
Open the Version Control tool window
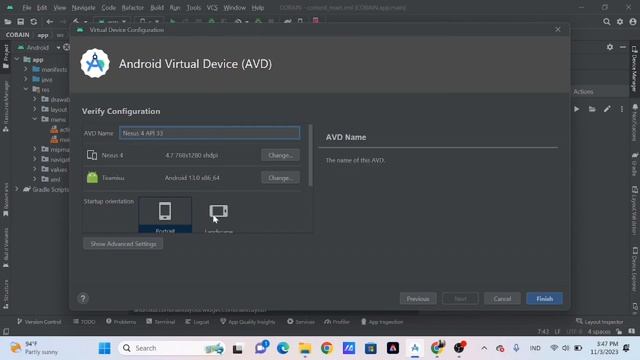39,322
